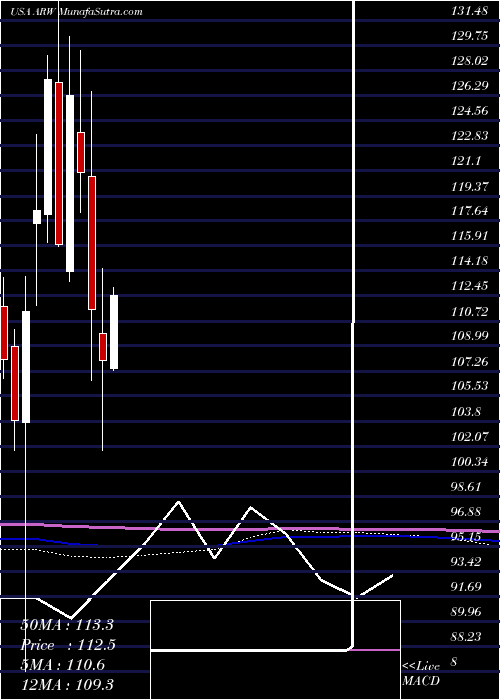Viewport: 500px width, 700px height.
Task: Click the Price : 112.5 label
Action: coord(68,645)
